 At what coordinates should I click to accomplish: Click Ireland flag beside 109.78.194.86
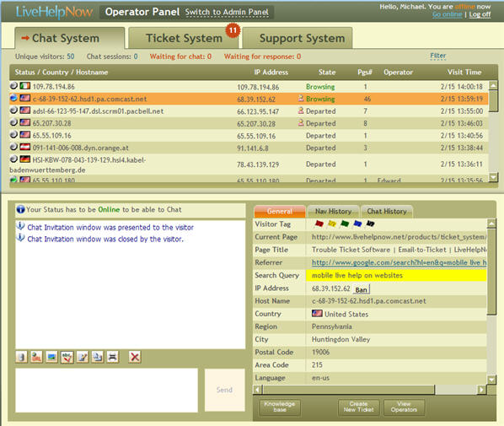pos(25,86)
